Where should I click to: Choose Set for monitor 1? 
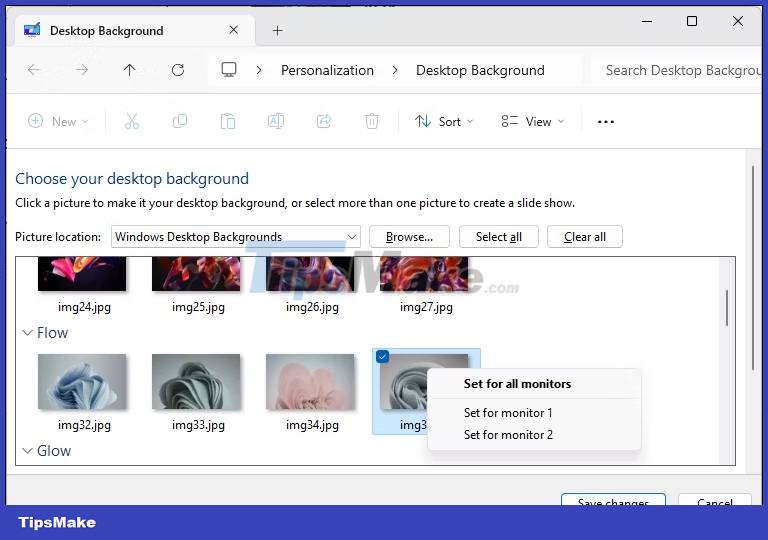coord(508,413)
